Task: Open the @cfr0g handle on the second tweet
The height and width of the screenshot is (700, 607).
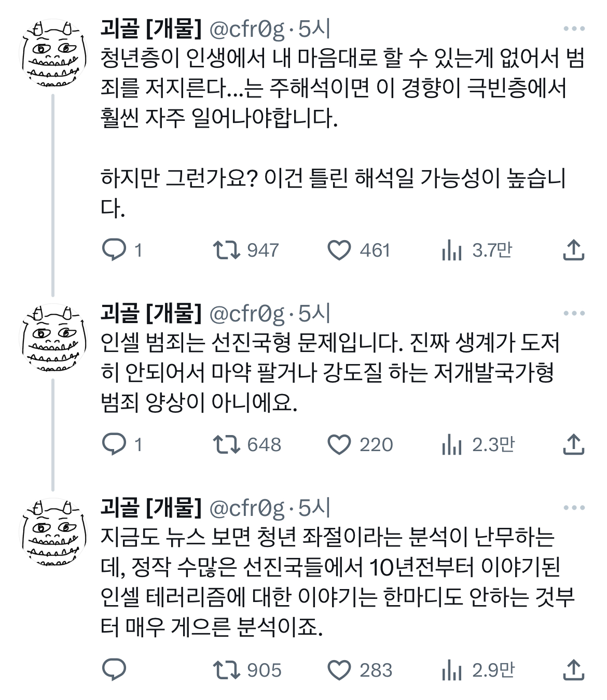Action: click(247, 313)
